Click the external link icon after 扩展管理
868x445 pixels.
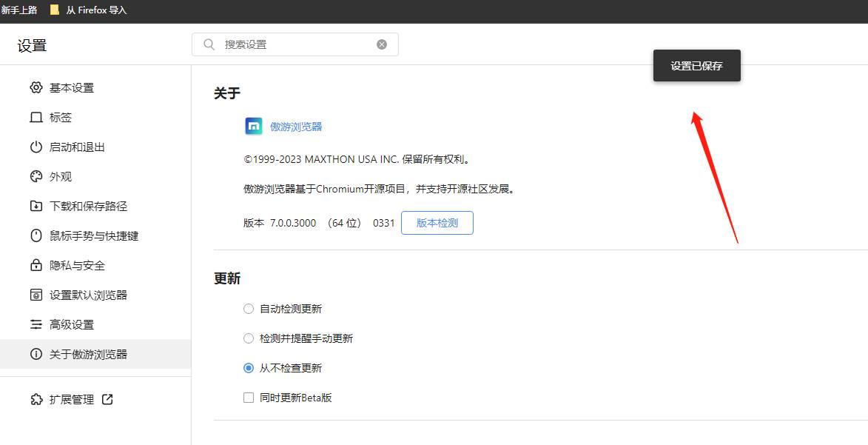(107, 399)
